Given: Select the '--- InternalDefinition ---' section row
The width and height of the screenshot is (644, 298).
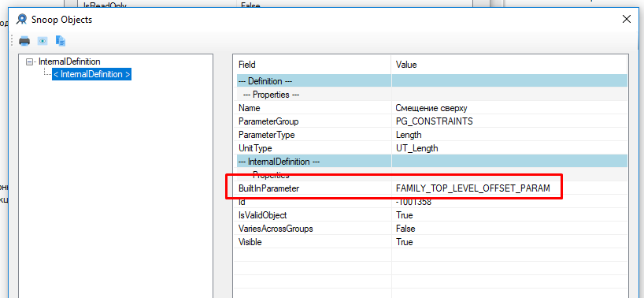Looking at the screenshot, I should coord(432,162).
